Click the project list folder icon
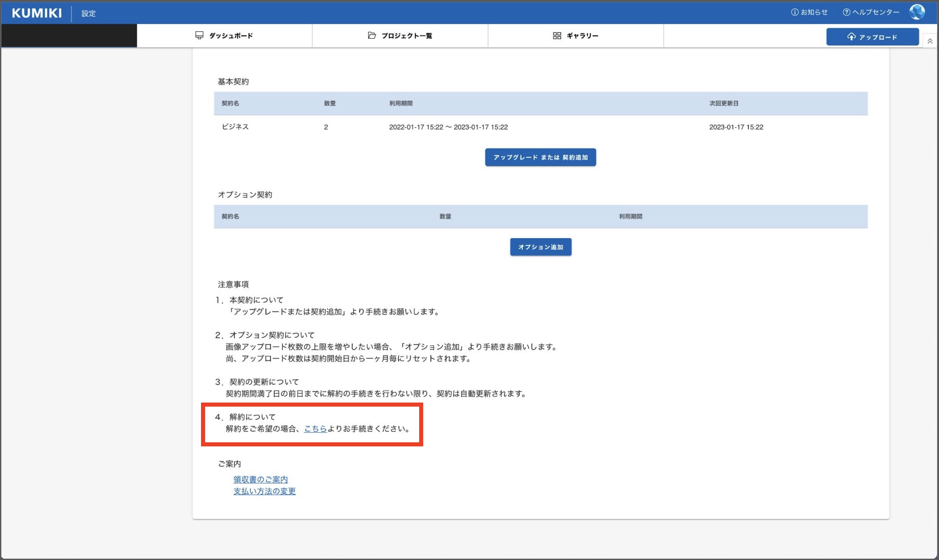939x560 pixels. (x=372, y=35)
